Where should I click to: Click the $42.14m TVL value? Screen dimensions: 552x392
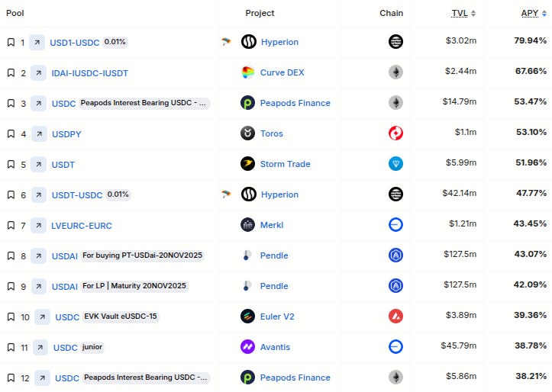pyautogui.click(x=460, y=193)
